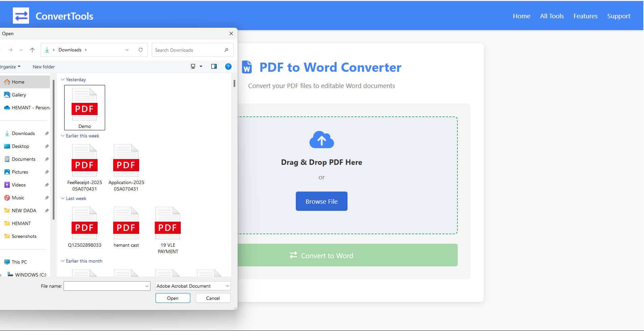
Task: Cancel the Open dialog
Action: point(213,298)
